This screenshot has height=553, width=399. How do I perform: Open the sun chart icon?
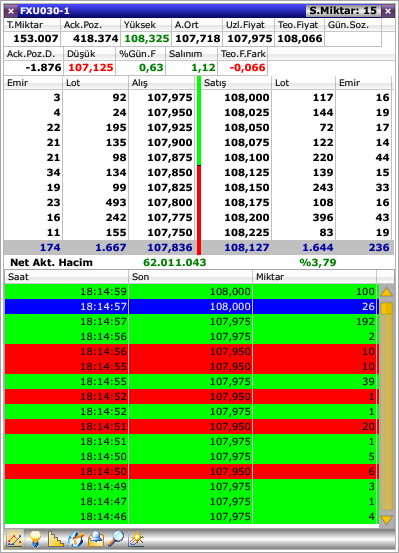point(137,539)
